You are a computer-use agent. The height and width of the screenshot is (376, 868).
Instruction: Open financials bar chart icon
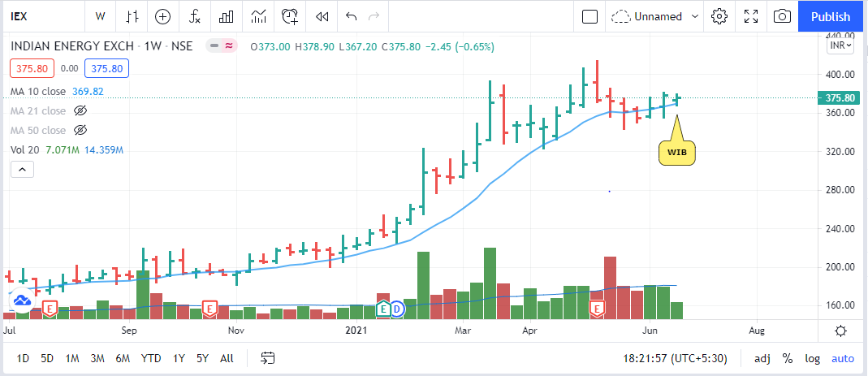click(227, 16)
